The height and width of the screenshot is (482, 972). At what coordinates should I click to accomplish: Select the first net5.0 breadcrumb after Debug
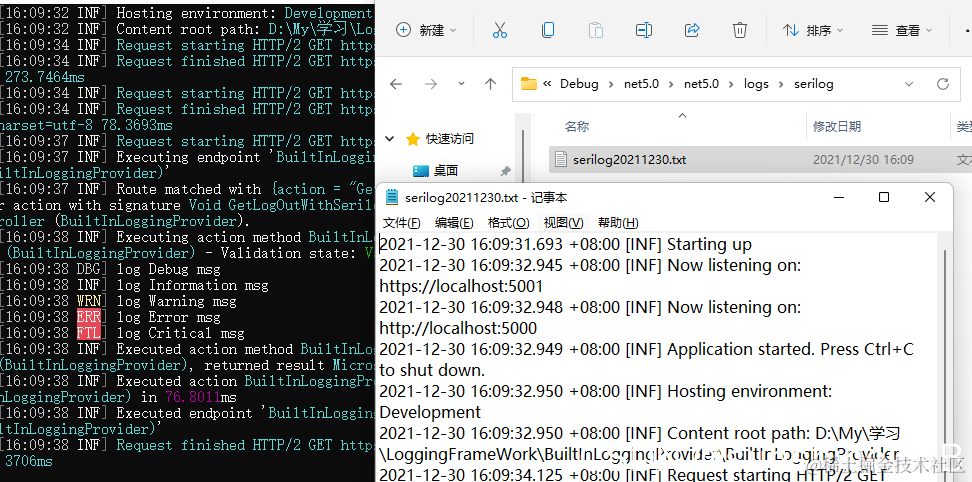point(641,84)
